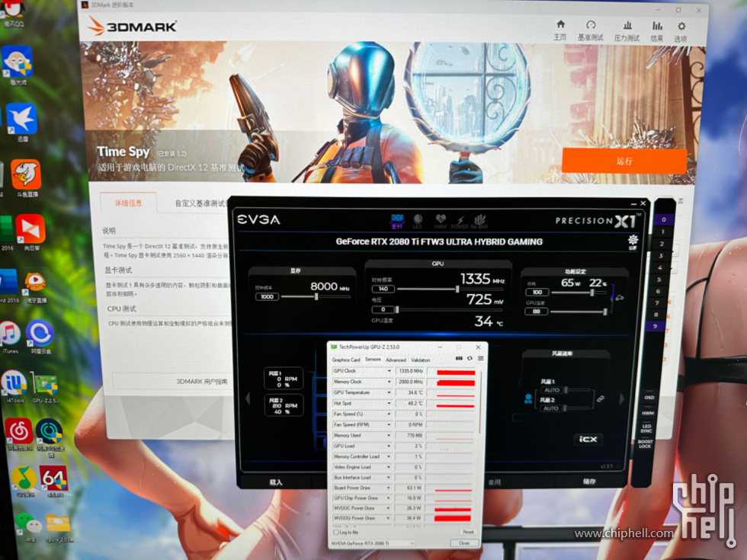Image resolution: width=747 pixels, height=560 pixels.
Task: Expand the Hot Spot sensor dropdown
Action: (390, 403)
